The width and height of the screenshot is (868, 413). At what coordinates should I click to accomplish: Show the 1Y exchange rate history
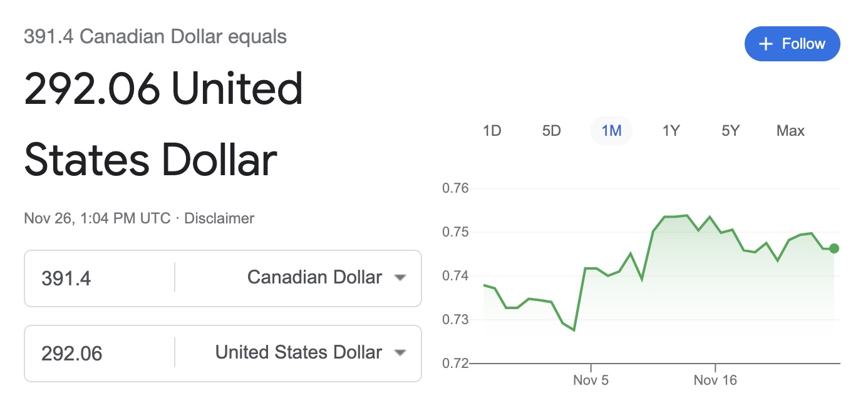[671, 131]
